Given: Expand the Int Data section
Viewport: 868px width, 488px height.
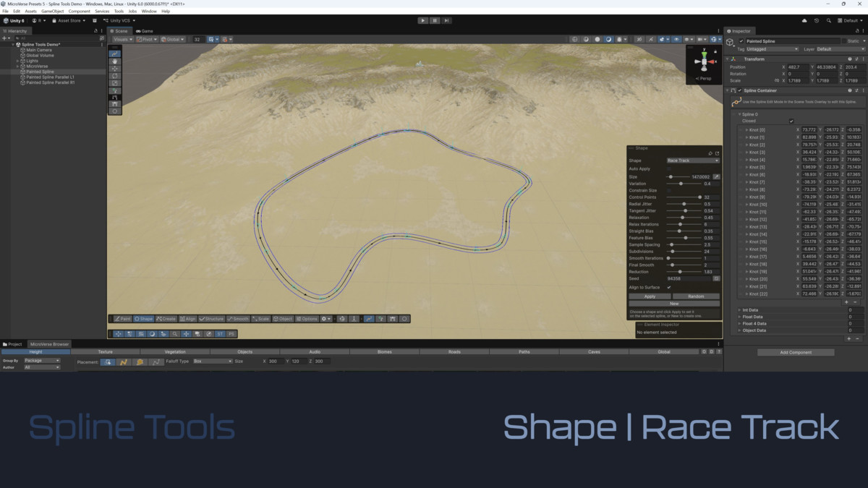Looking at the screenshot, I should [x=739, y=310].
